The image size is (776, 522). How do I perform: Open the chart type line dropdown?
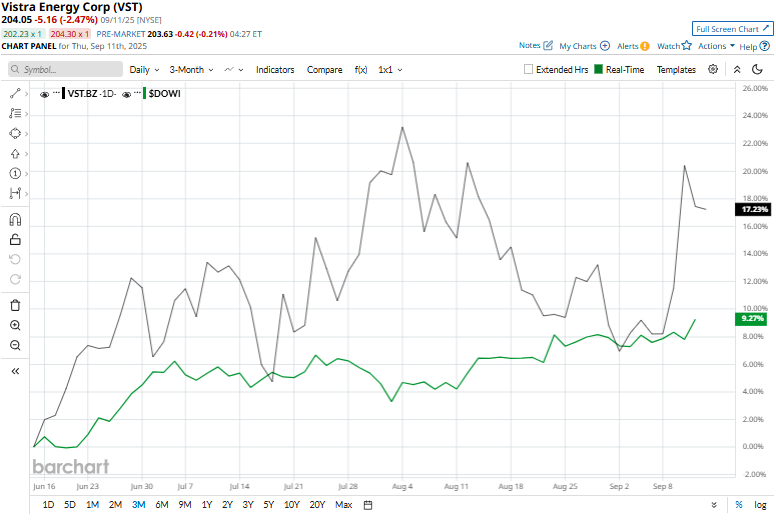234,70
